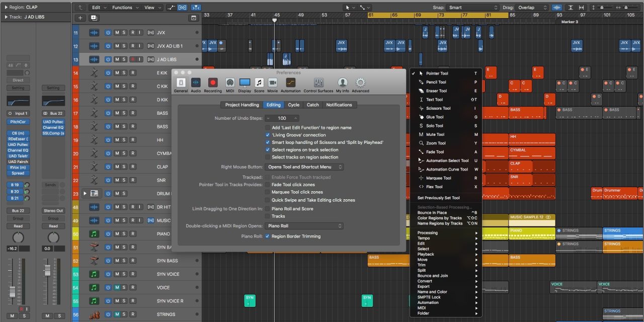Open Control Surfaces preferences
The height and width of the screenshot is (322, 644).
pyautogui.click(x=318, y=84)
